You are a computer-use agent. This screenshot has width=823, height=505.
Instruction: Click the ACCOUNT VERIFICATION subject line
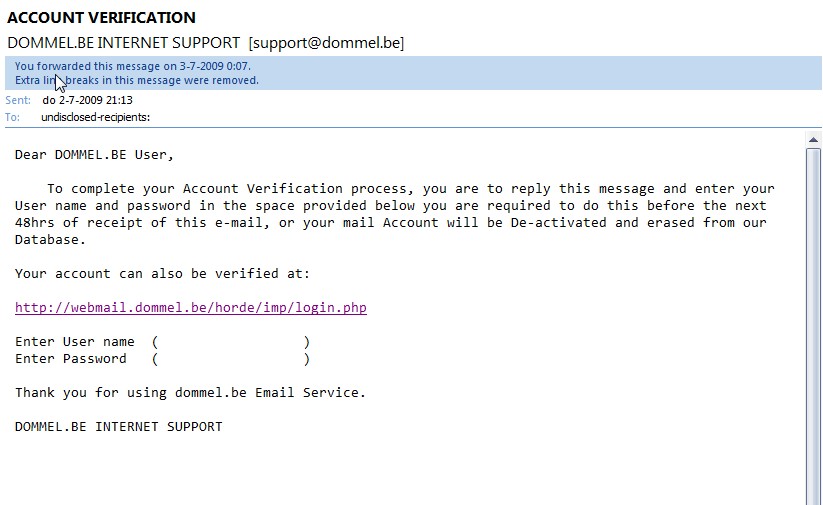tap(101, 17)
